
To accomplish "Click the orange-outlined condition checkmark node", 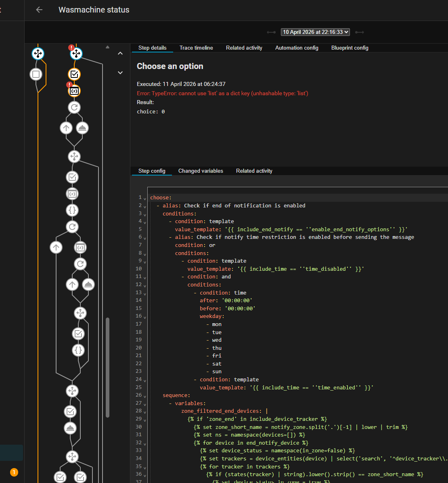I will 74,74.
